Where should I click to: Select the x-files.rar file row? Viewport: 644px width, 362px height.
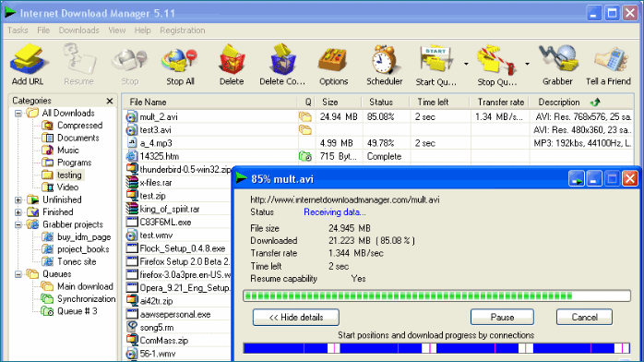[177, 183]
